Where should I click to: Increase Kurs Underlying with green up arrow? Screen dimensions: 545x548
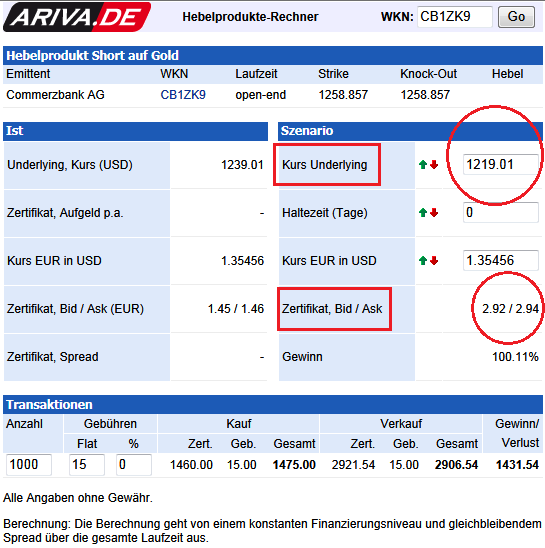[x=423, y=165]
